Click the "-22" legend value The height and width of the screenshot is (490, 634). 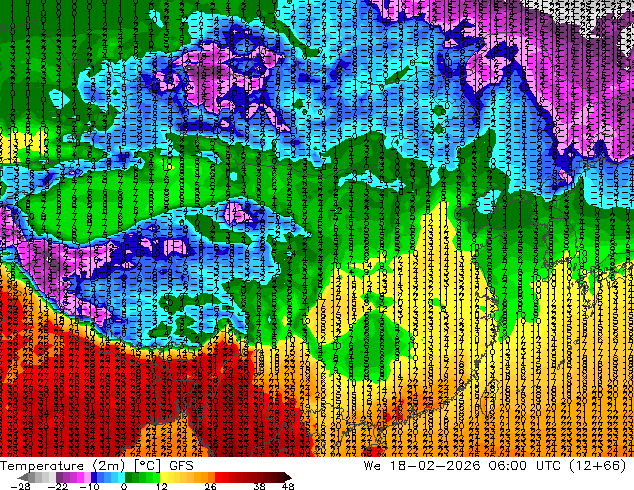point(57,486)
